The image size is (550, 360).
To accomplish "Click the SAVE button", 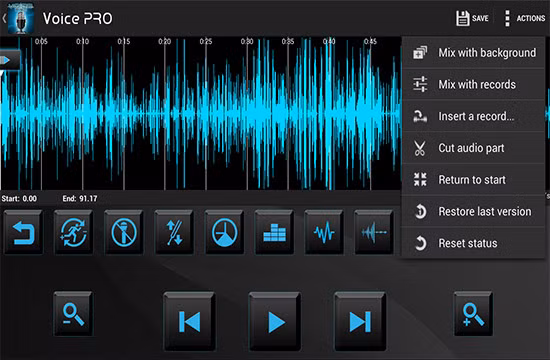I will [x=472, y=18].
